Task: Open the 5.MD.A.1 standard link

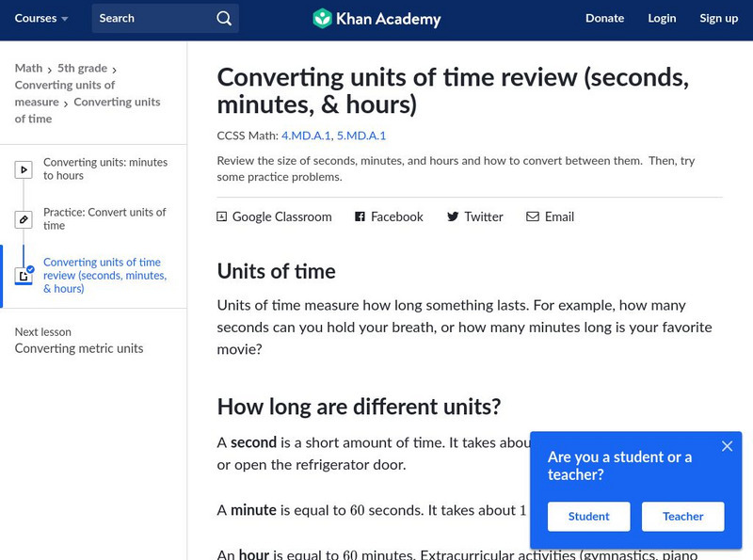Action: 361,136
